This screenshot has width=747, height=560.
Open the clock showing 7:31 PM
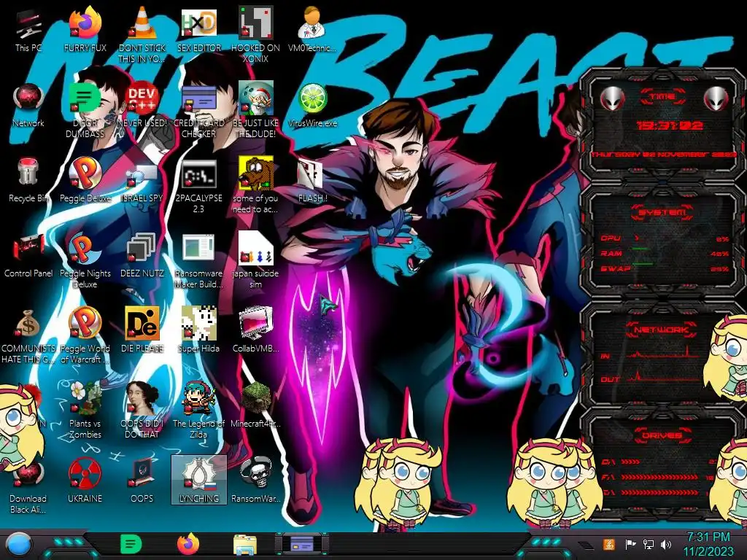[x=708, y=544]
